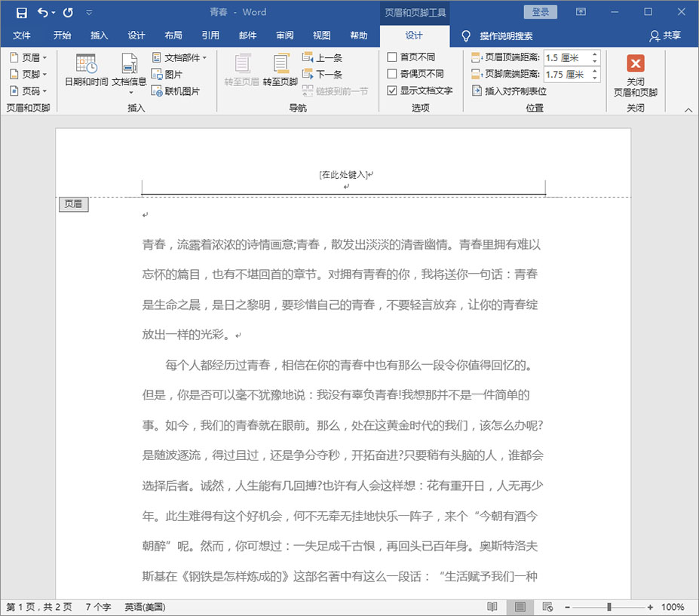699x616 pixels.
Task: Enable 奇偶页不同 checkbox
Action: pos(392,74)
